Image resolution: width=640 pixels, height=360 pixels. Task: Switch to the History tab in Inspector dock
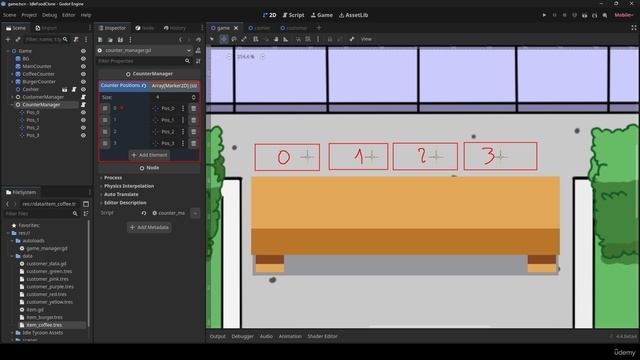174,28
